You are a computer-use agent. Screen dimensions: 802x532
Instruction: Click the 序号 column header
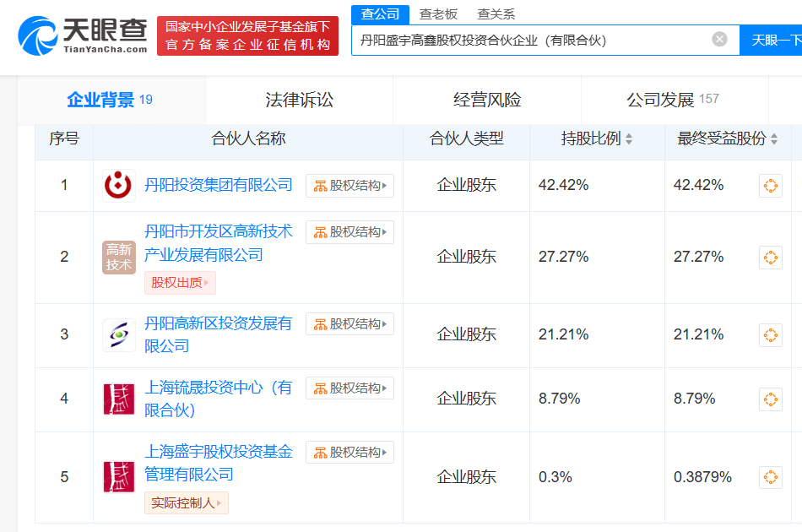coord(64,138)
